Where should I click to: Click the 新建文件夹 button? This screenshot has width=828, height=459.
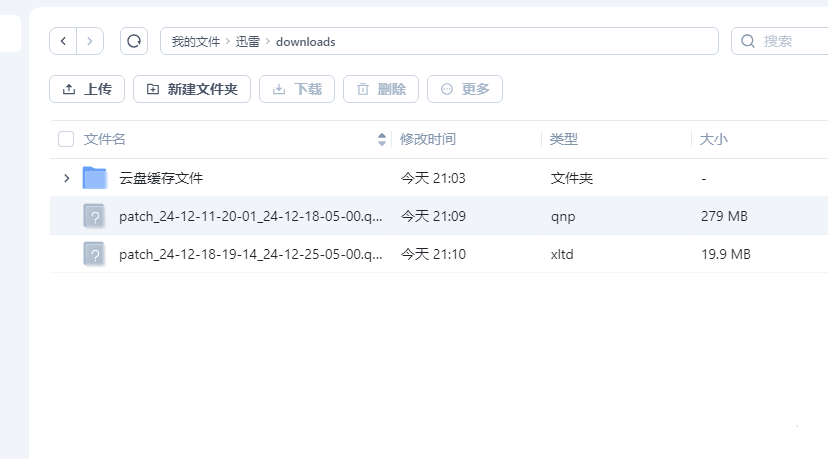click(191, 89)
